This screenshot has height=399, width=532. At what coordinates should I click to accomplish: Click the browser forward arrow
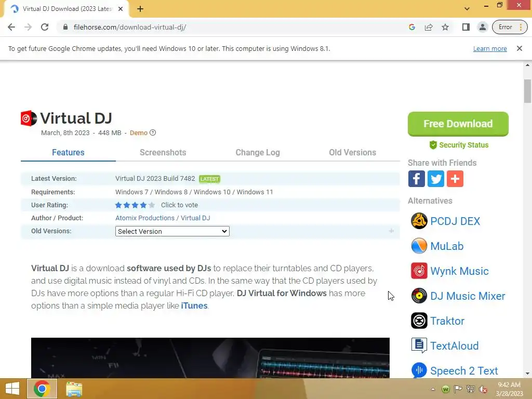(28, 27)
